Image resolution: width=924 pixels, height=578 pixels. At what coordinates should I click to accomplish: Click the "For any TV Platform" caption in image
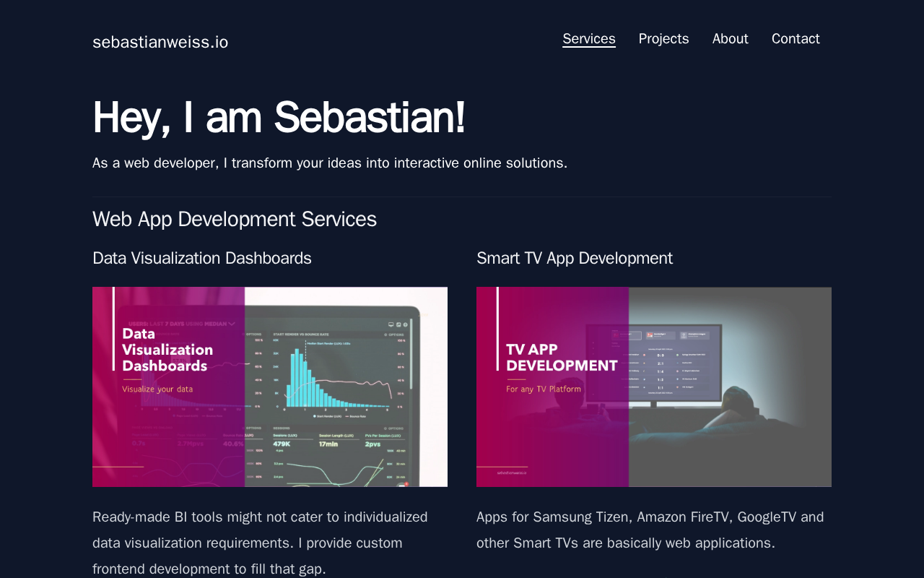click(x=544, y=389)
